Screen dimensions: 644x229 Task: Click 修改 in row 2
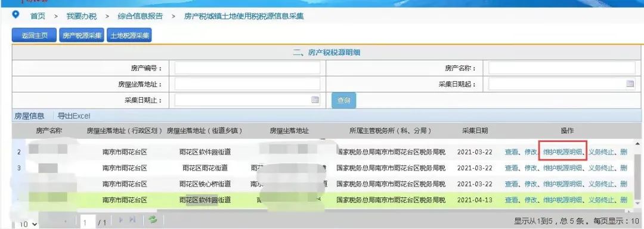531,152
